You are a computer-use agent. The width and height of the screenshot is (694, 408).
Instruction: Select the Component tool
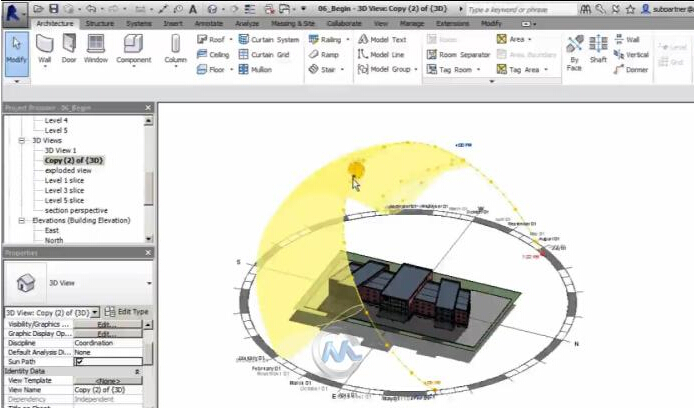tap(133, 47)
